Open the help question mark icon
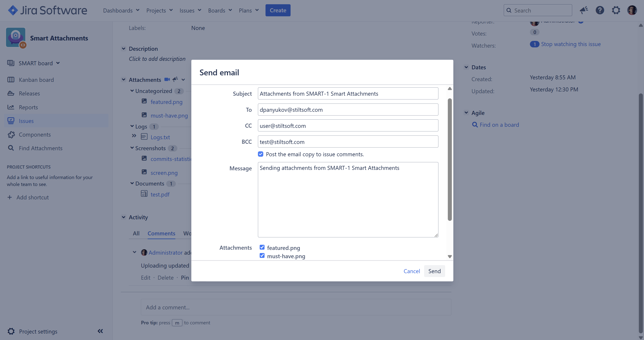Screen dimensions: 644x340 point(599,10)
